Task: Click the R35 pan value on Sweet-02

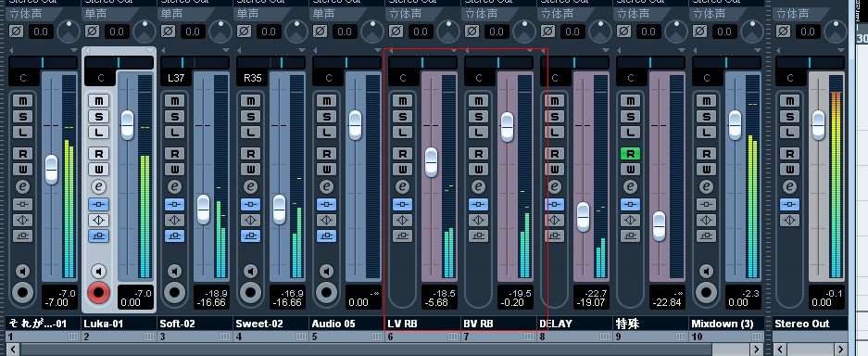Action: pyautogui.click(x=252, y=78)
